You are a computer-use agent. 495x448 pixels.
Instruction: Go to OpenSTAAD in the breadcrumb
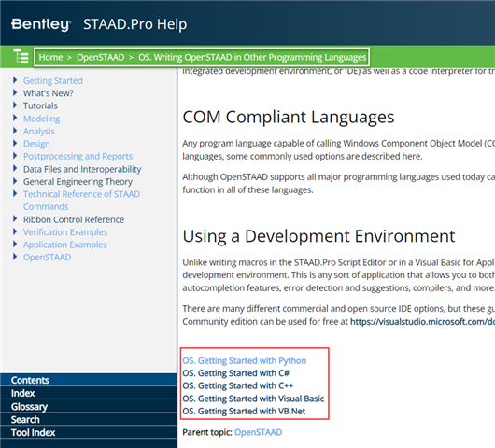(x=100, y=58)
